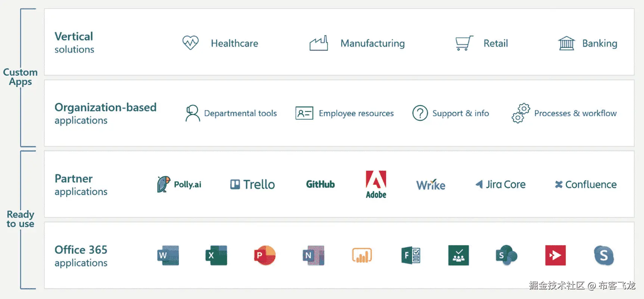Viewport: 644px width, 299px height.
Task: Open Confluence partner application
Action: click(x=585, y=184)
